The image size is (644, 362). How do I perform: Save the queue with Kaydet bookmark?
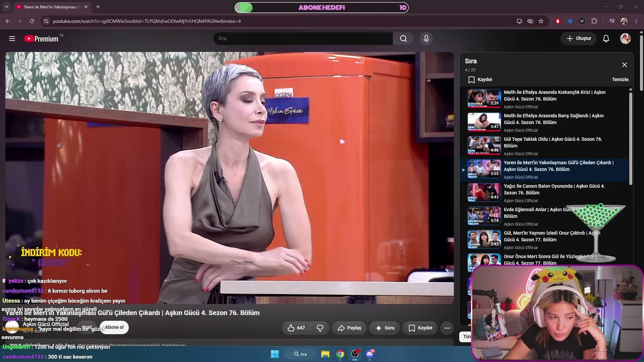click(x=480, y=79)
